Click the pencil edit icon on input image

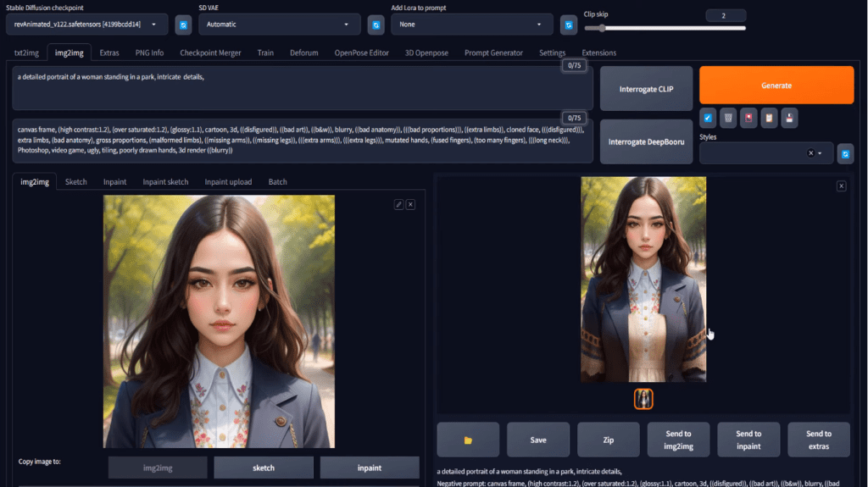coord(398,204)
